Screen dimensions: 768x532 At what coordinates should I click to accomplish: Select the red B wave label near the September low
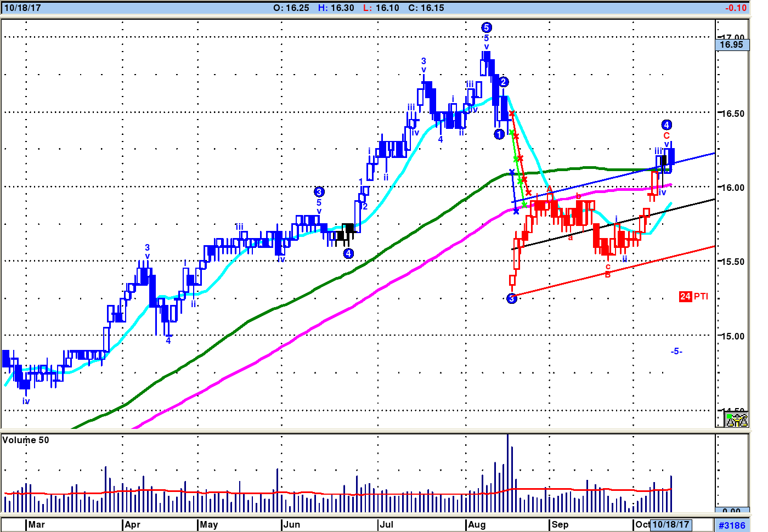(x=608, y=275)
